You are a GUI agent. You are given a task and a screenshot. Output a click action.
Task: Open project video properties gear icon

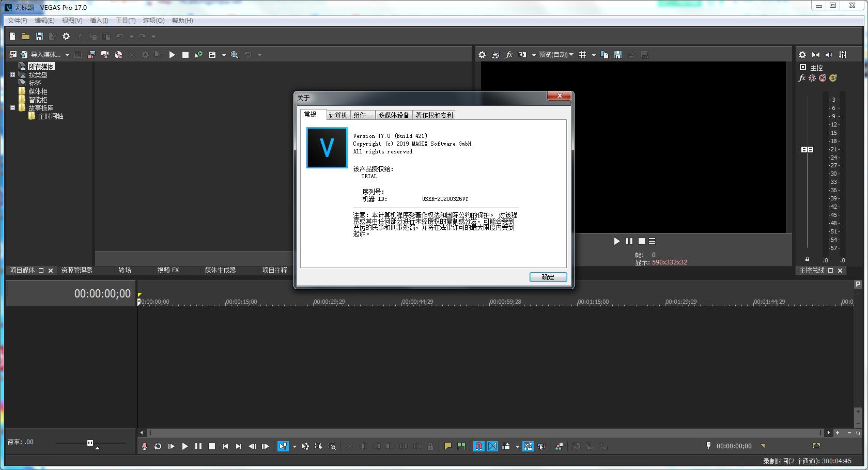[x=482, y=54]
